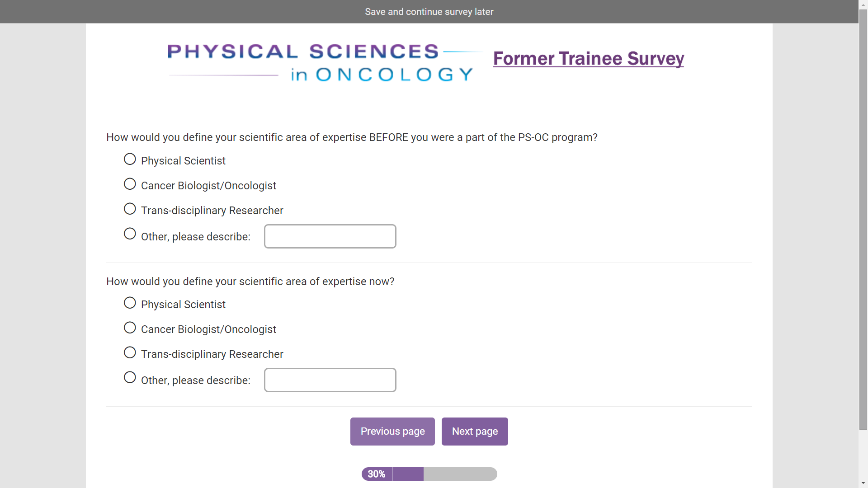The height and width of the screenshot is (488, 868).
Task: Click the 30% survey progress bar
Action: (x=429, y=474)
